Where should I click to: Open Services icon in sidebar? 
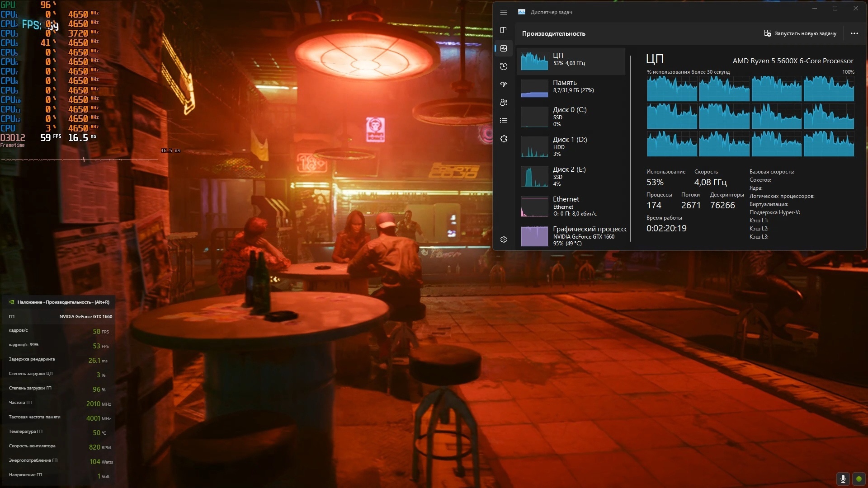pyautogui.click(x=504, y=139)
